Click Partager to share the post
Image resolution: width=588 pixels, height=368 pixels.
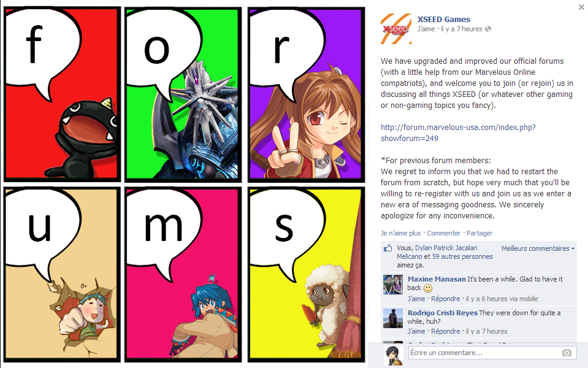click(479, 233)
